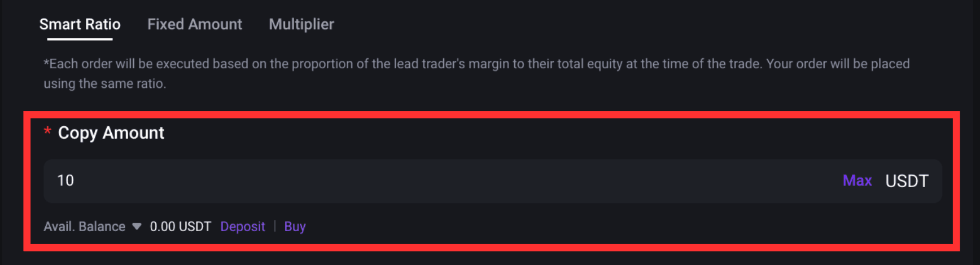This screenshot has width=980, height=265.
Task: Select the Smart Ratio tab
Action: tap(80, 24)
